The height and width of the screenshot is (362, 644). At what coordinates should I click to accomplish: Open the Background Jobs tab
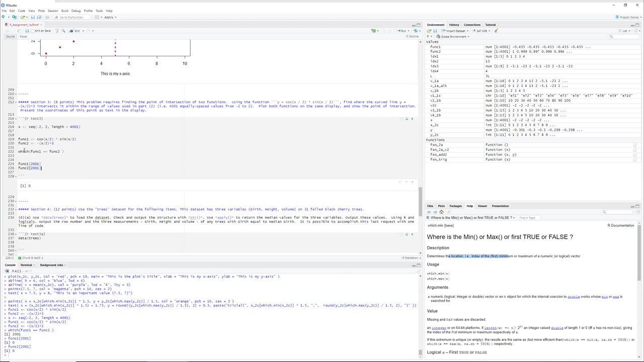51,265
